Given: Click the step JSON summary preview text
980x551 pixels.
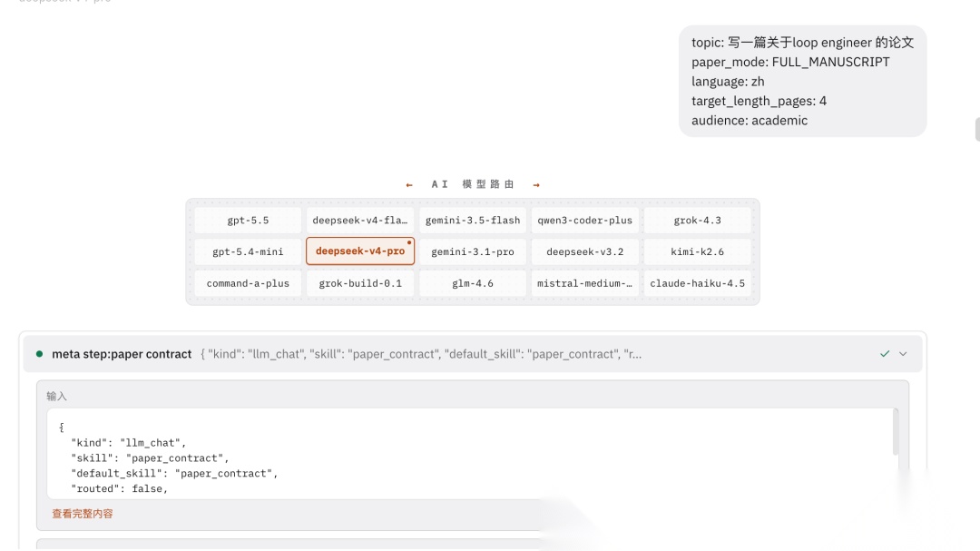Looking at the screenshot, I should [x=421, y=354].
